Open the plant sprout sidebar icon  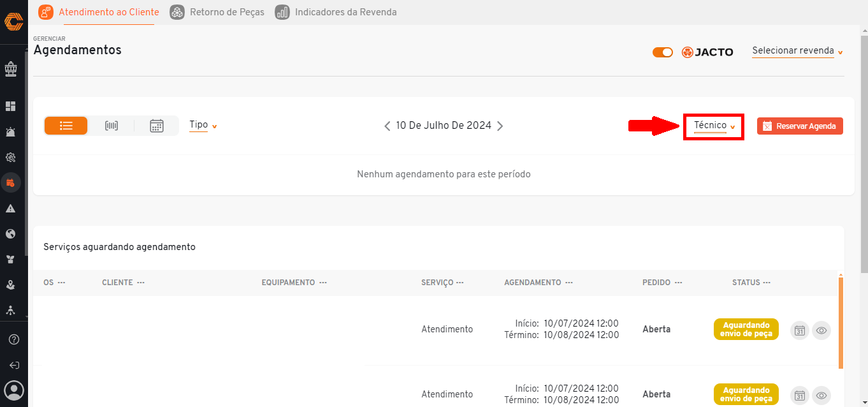[10, 260]
